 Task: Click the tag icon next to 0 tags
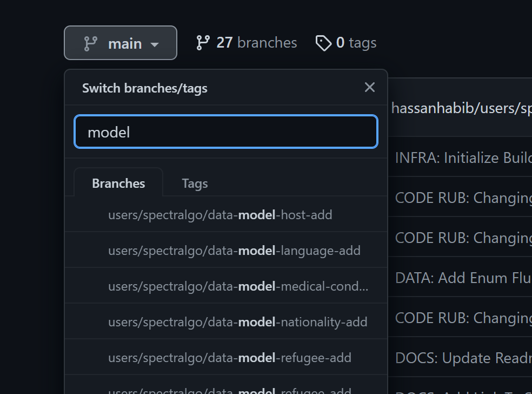point(324,42)
